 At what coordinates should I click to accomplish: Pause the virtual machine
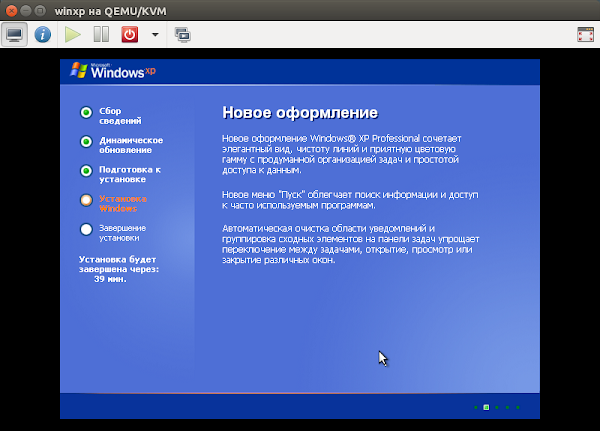tap(101, 35)
